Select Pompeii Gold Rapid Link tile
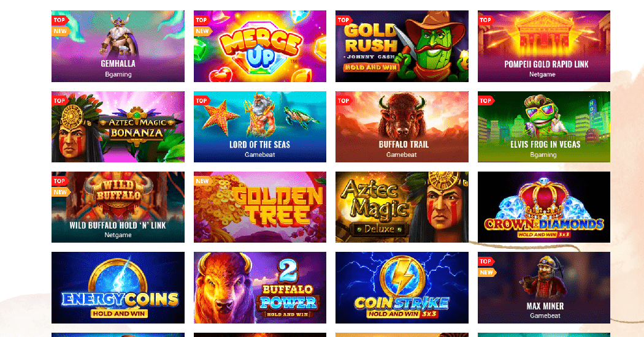Image resolution: width=644 pixels, height=337 pixels. (544, 47)
